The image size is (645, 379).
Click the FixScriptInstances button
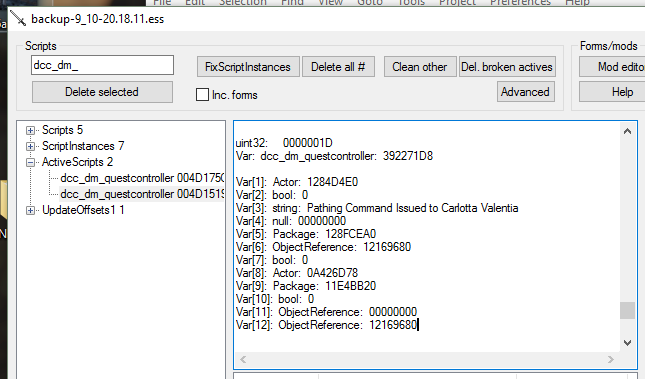pyautogui.click(x=248, y=67)
